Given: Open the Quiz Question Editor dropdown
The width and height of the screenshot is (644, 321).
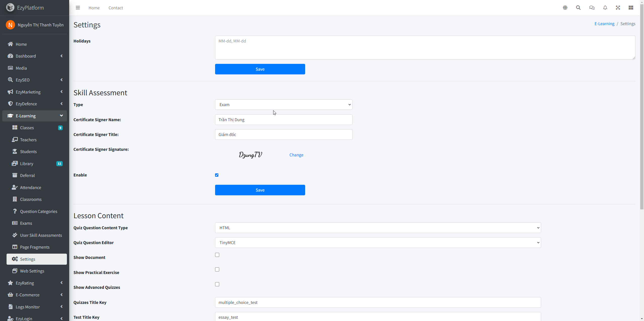Looking at the screenshot, I should click(x=378, y=243).
